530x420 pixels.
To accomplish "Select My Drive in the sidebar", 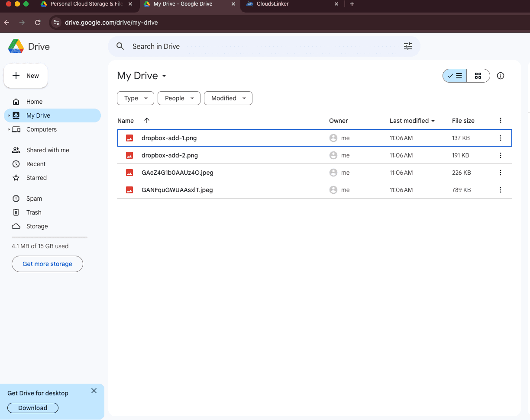I will [x=52, y=115].
